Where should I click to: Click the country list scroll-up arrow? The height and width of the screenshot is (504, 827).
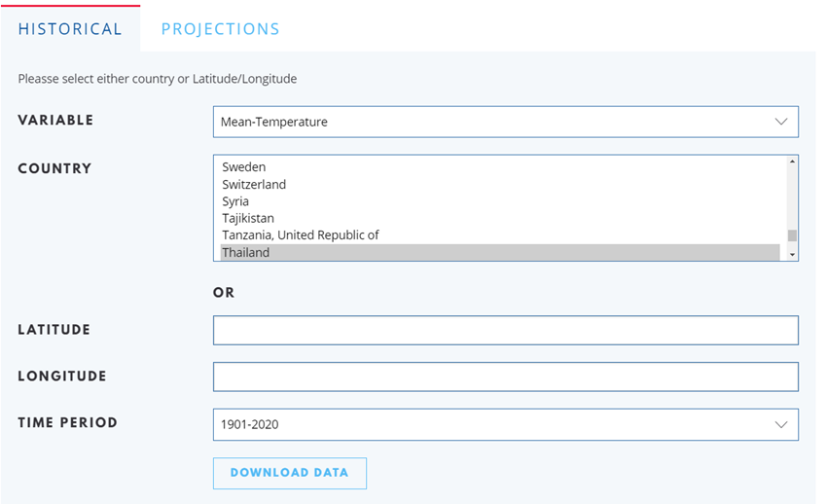pyautogui.click(x=792, y=162)
